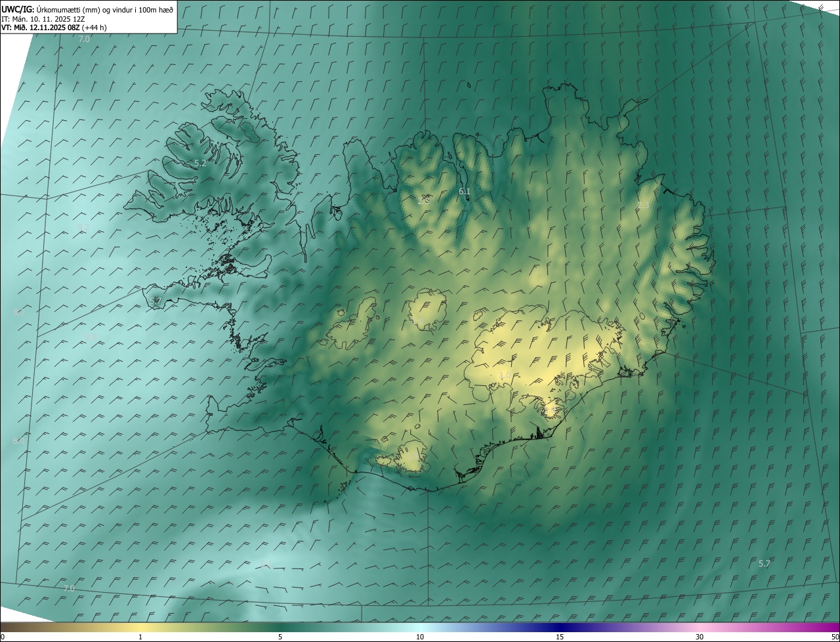Click the 10 tick on the color scale

[x=420, y=637]
